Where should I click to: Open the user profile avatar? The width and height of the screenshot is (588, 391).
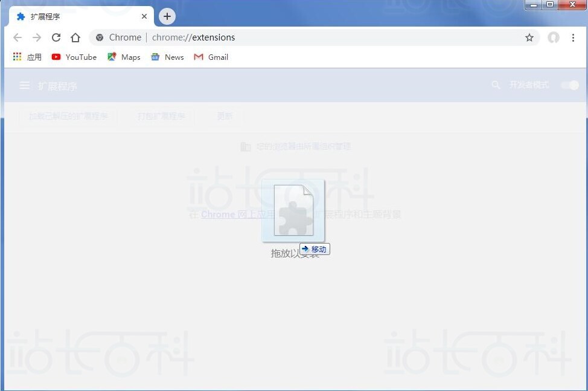(554, 37)
